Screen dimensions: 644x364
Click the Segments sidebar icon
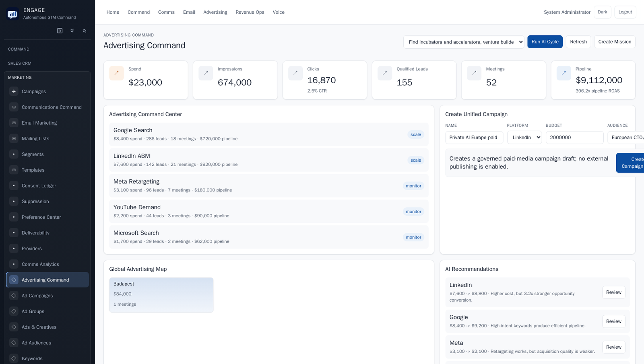click(14, 154)
